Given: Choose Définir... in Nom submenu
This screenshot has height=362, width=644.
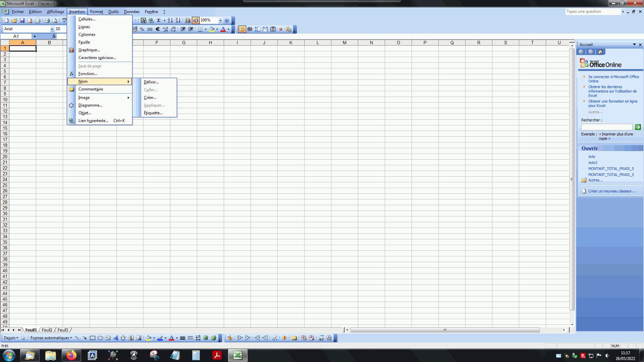Looking at the screenshot, I should 151,82.
